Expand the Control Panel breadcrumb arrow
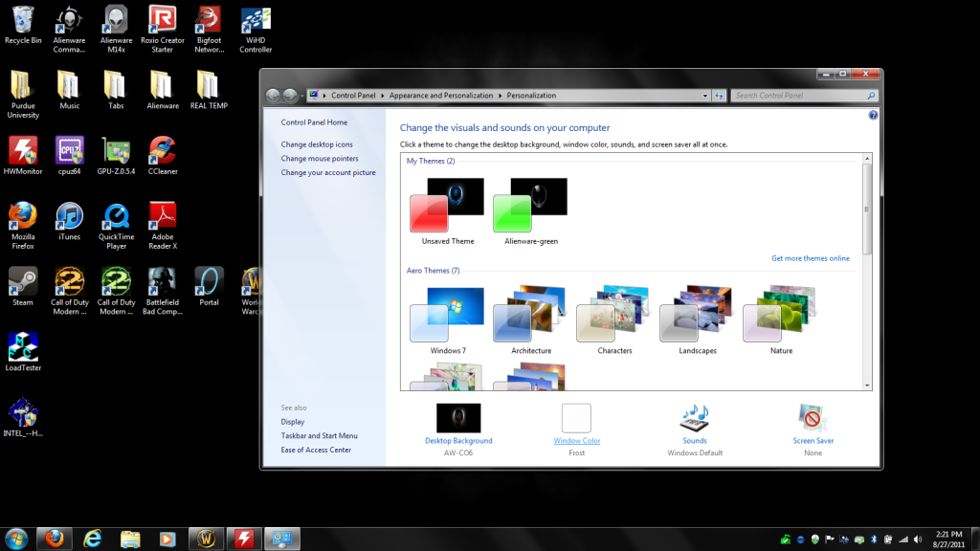 tap(383, 96)
